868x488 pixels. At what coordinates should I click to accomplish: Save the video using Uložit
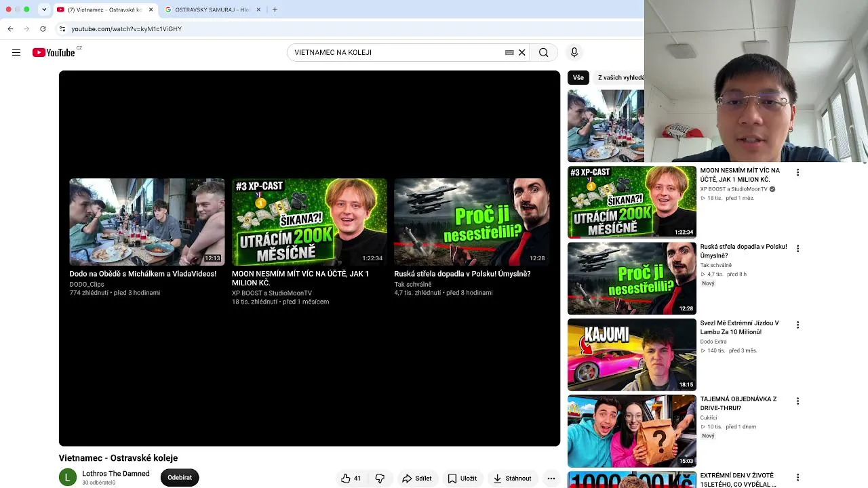(x=462, y=479)
